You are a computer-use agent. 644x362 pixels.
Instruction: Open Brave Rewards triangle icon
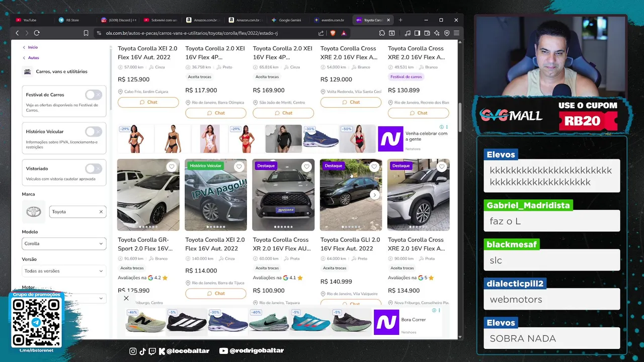(344, 33)
